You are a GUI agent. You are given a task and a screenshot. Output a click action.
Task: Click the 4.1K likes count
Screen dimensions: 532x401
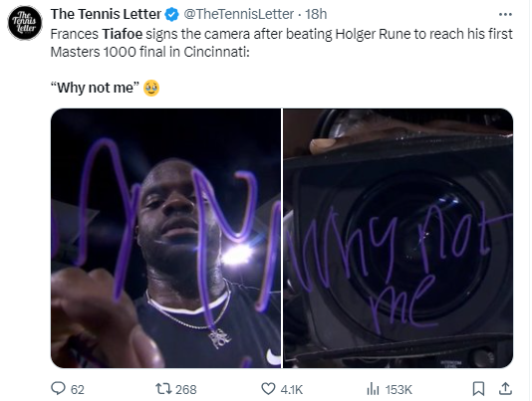[x=292, y=390]
